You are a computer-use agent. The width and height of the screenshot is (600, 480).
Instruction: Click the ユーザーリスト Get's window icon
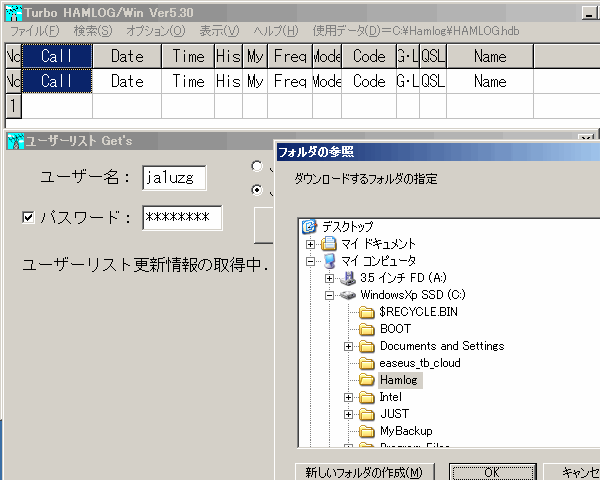pos(16,141)
